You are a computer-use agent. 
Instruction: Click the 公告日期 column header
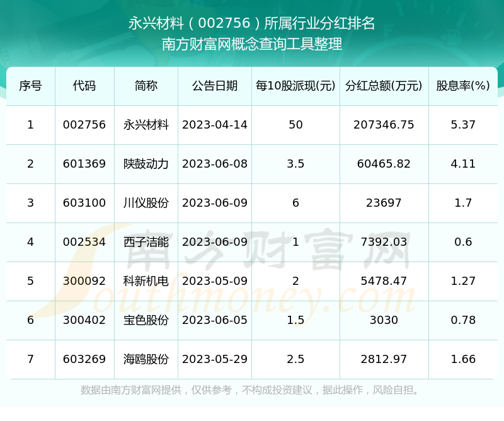coord(215,86)
